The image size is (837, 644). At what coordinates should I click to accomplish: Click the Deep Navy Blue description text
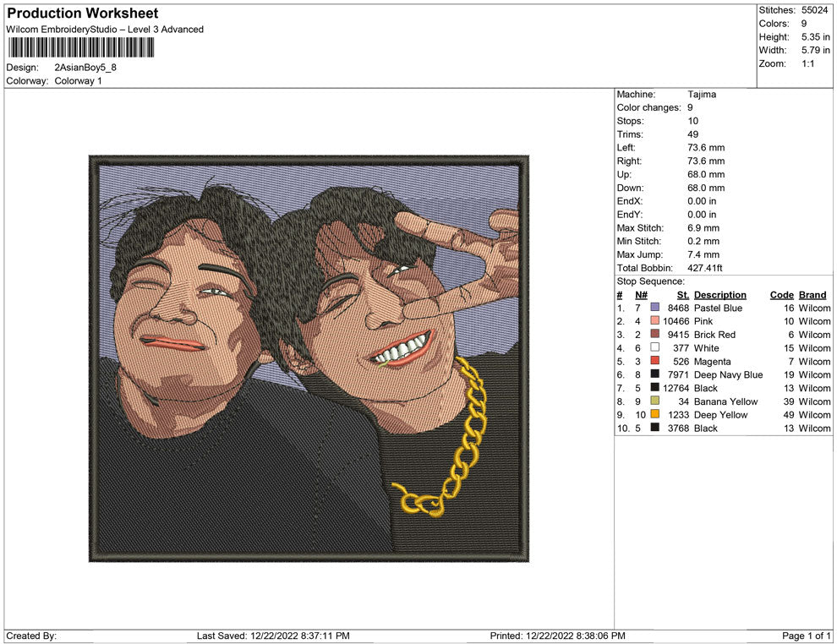(x=728, y=374)
